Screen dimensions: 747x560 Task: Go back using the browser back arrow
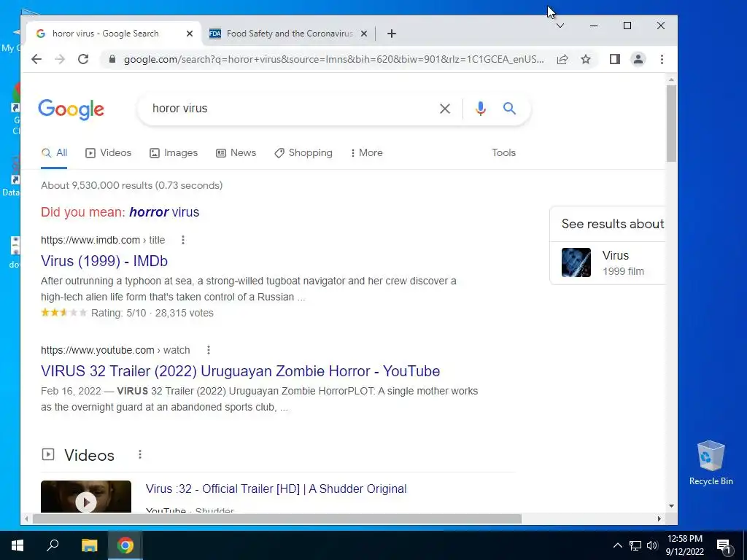click(36, 59)
